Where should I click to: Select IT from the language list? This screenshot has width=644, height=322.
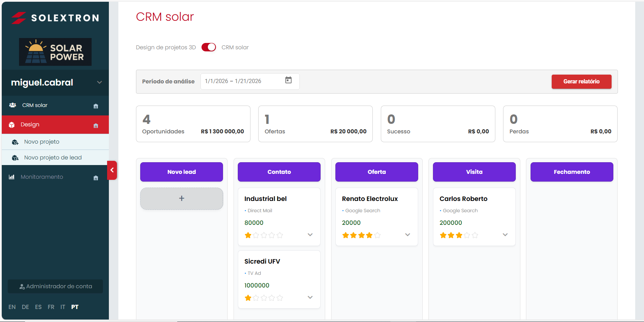[63, 307]
